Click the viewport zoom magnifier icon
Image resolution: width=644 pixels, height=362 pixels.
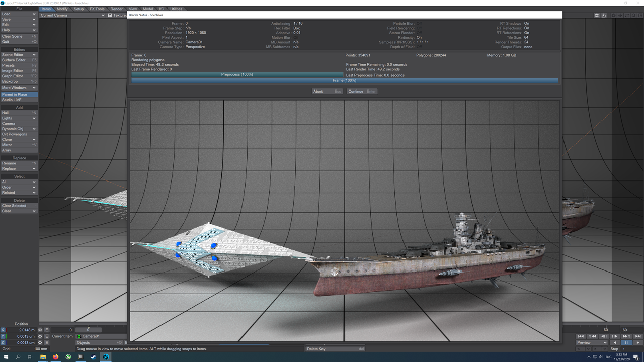pyautogui.click(x=633, y=16)
